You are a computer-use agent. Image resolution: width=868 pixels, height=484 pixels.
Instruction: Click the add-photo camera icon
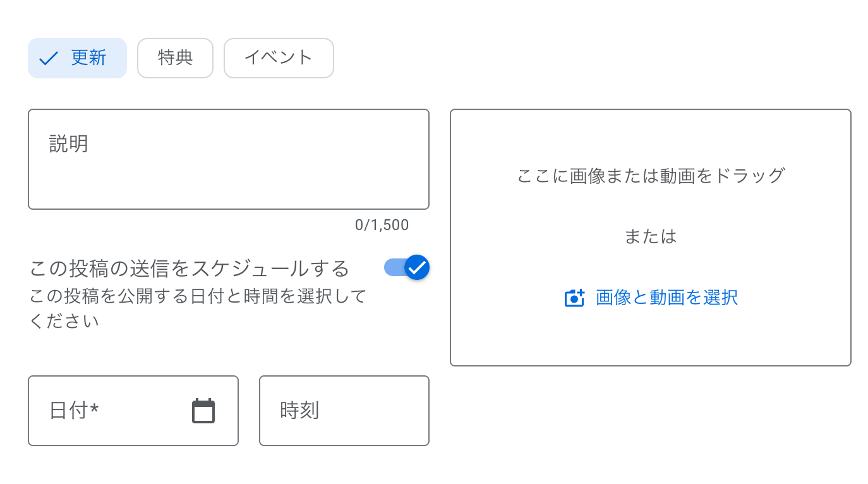tap(574, 298)
